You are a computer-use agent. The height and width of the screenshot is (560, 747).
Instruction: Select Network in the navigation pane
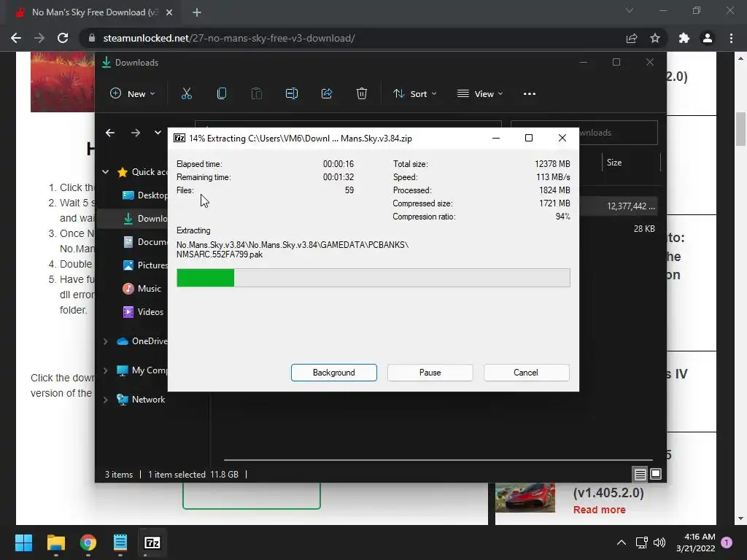141,400
